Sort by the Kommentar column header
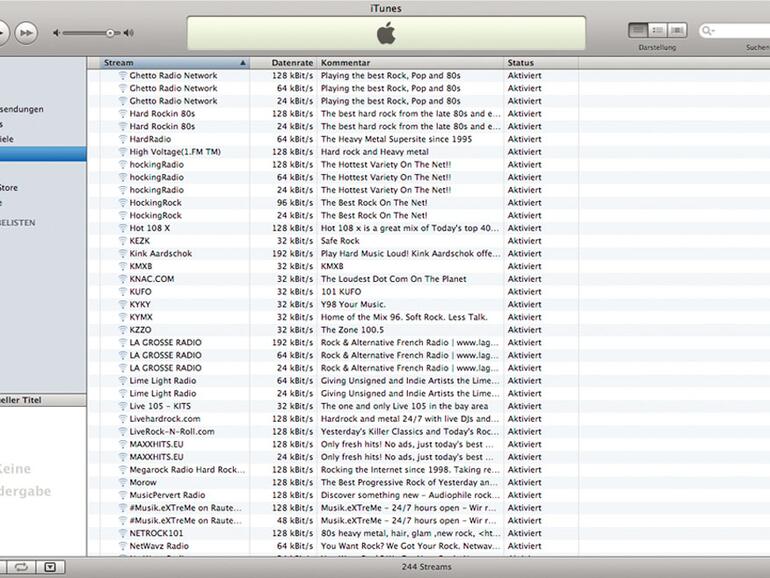The image size is (770, 578). coord(411,63)
